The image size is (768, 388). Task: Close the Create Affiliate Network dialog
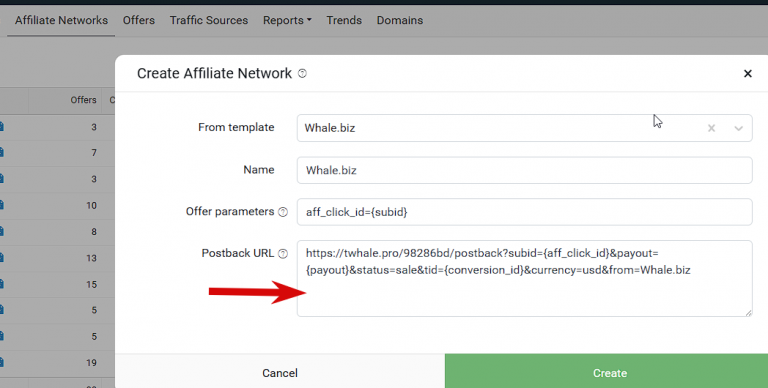click(x=747, y=73)
